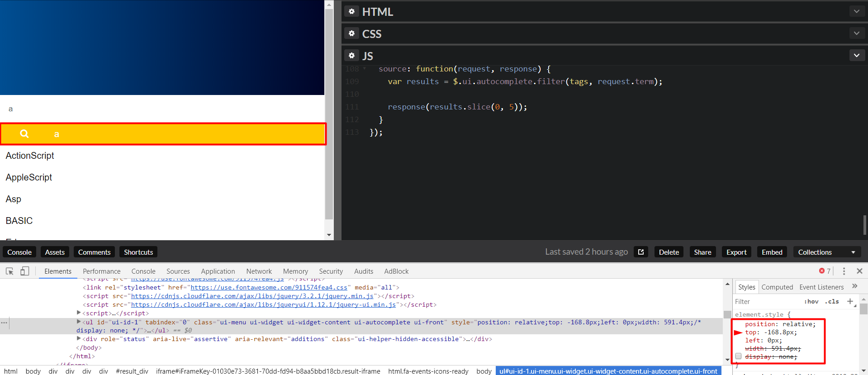Follow the fontawesome 911574fea4.css link
868x375 pixels.
pos(269,287)
